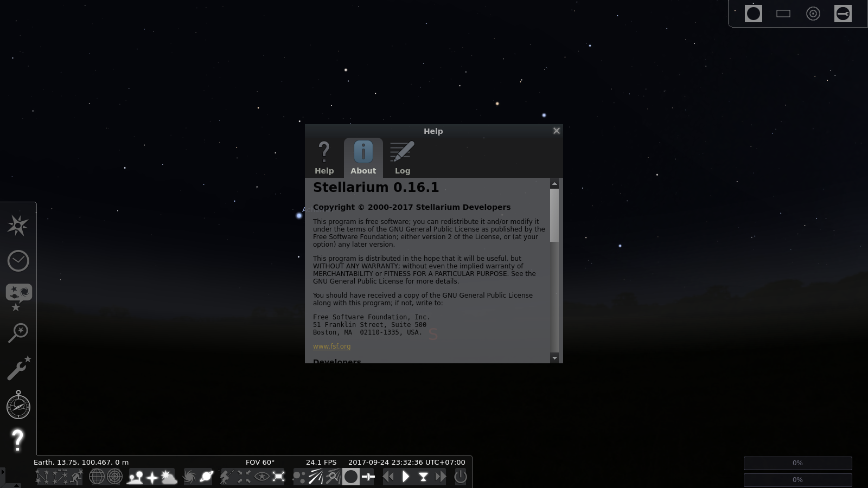Screen dimensions: 868x488
Task: Open the Log tab
Action: (x=403, y=158)
